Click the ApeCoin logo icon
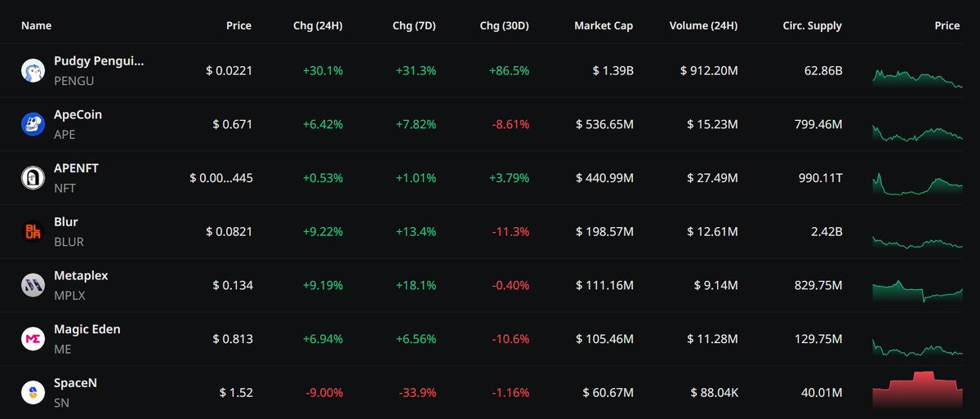 [x=32, y=124]
